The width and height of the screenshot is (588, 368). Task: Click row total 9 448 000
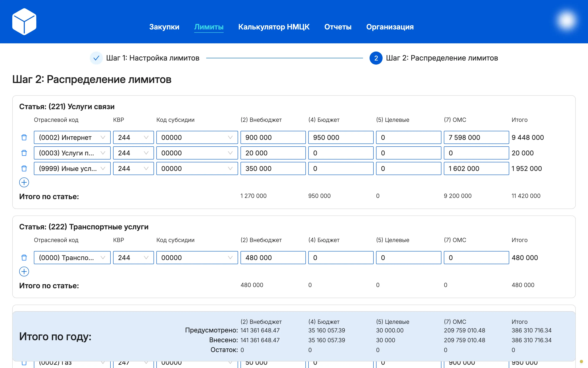(528, 137)
